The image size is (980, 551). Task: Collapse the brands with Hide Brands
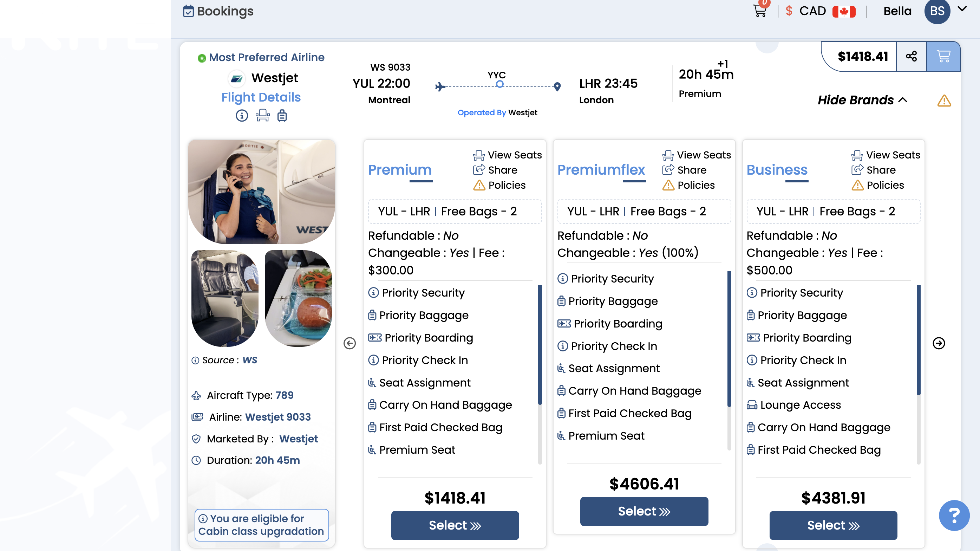862,100
